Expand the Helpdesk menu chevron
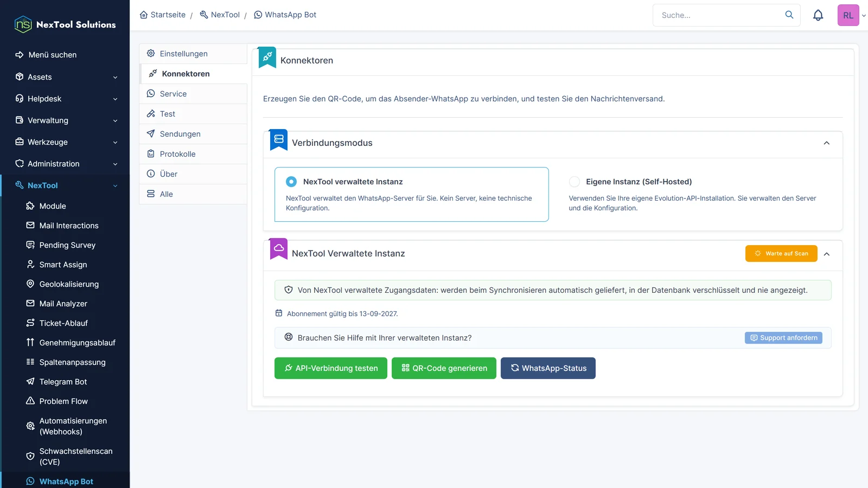 pyautogui.click(x=115, y=99)
